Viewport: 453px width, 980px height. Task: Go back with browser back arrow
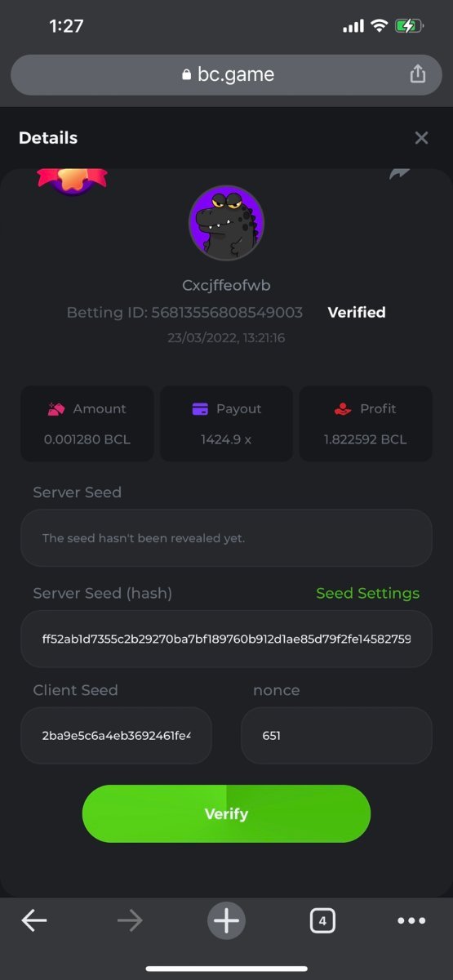[34, 921]
